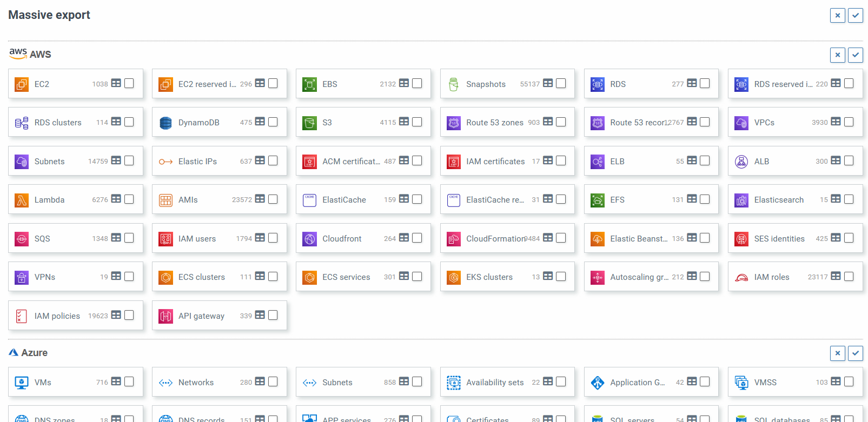This screenshot has width=868, height=422.
Task: Select all Azure resources with checkmark button
Action: pyautogui.click(x=856, y=354)
